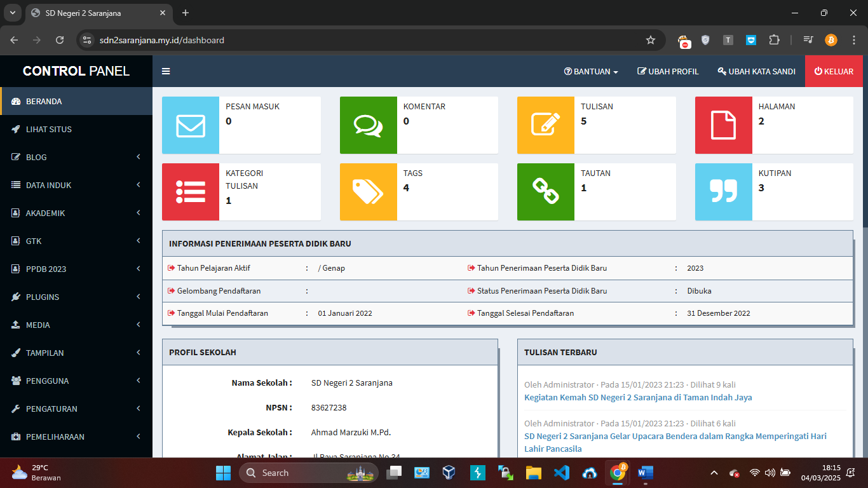Expand the Data Induk sidebar menu
Image resolution: width=868 pixels, height=488 pixels.
pyautogui.click(x=76, y=185)
